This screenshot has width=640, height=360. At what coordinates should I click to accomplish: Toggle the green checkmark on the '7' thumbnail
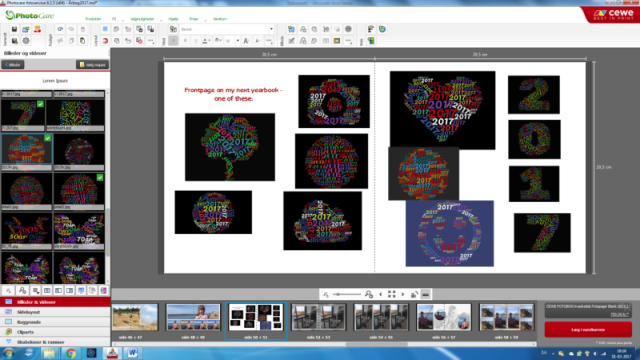click(x=40, y=104)
